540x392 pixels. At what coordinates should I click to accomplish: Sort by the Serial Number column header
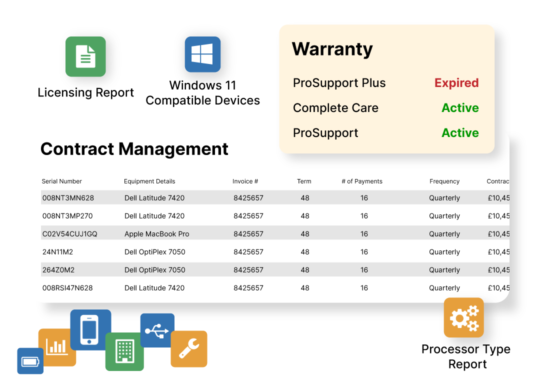pos(61,181)
